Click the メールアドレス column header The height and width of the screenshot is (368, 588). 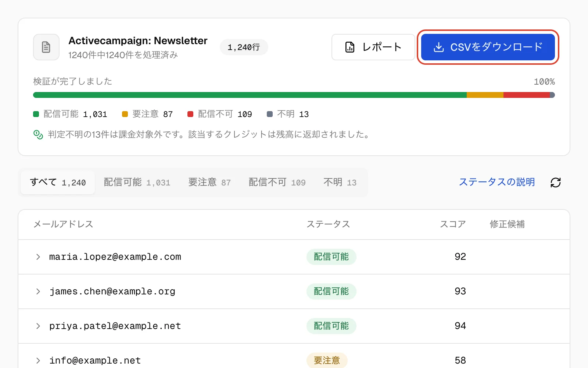[63, 224]
